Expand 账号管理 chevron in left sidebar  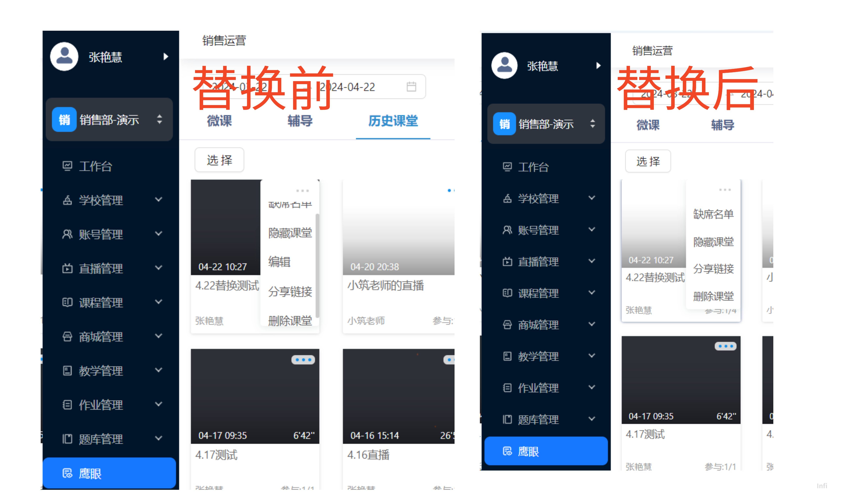158,233
